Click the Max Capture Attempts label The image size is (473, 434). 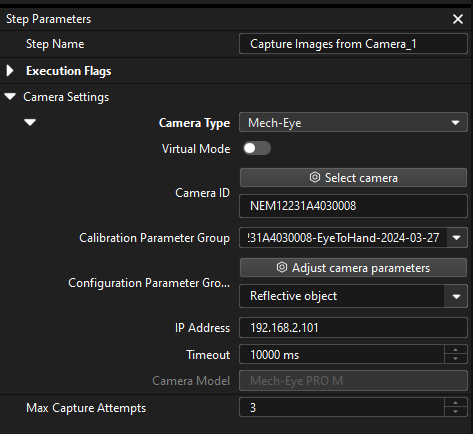pos(86,408)
